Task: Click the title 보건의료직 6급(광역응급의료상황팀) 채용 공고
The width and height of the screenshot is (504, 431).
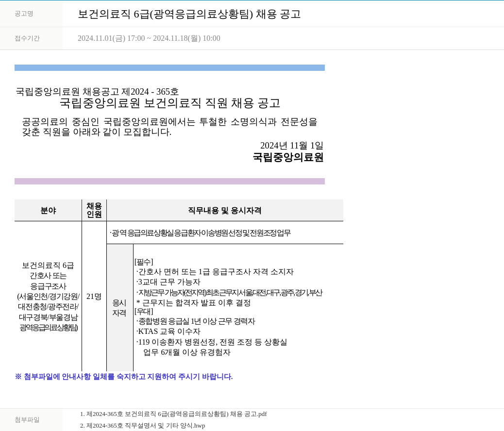Action: pos(189,14)
